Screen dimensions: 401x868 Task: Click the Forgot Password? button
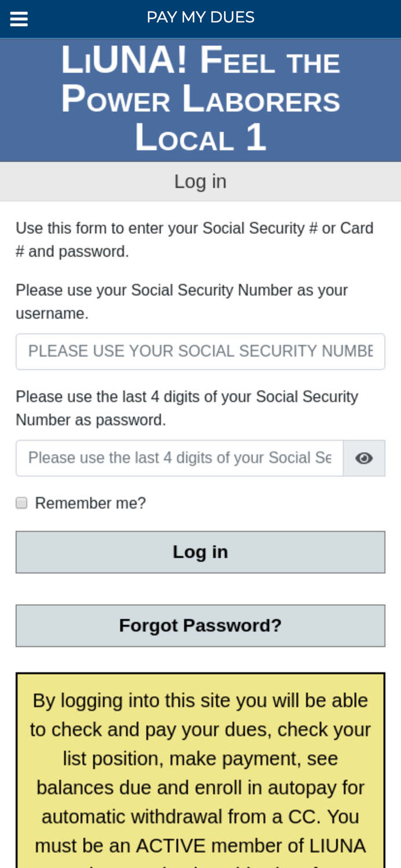pyautogui.click(x=200, y=626)
